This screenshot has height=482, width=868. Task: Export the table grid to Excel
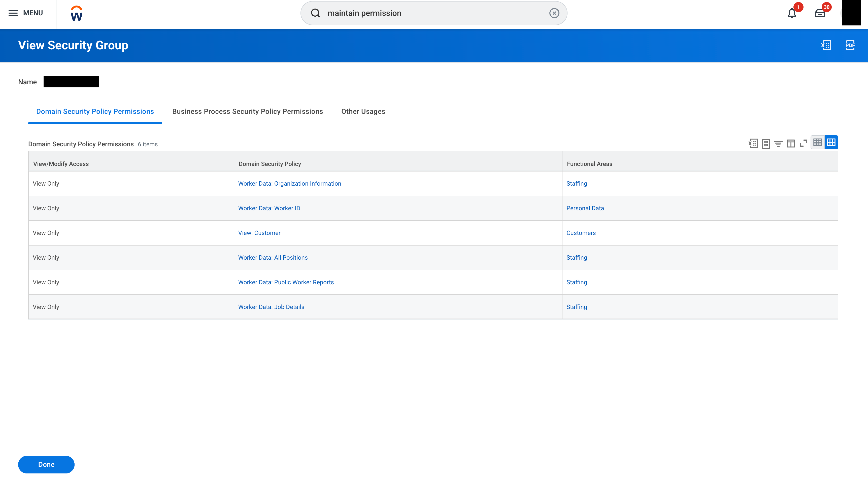pos(753,144)
